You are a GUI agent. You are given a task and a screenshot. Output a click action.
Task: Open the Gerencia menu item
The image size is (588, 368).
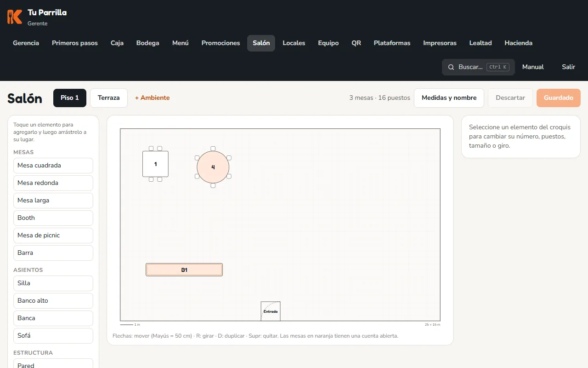[26, 43]
